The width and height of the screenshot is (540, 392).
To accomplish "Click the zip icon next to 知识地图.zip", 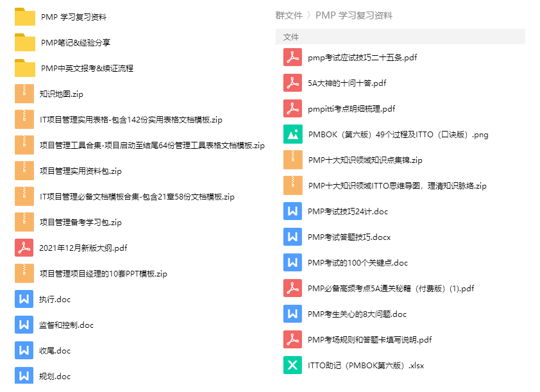I will [24, 94].
